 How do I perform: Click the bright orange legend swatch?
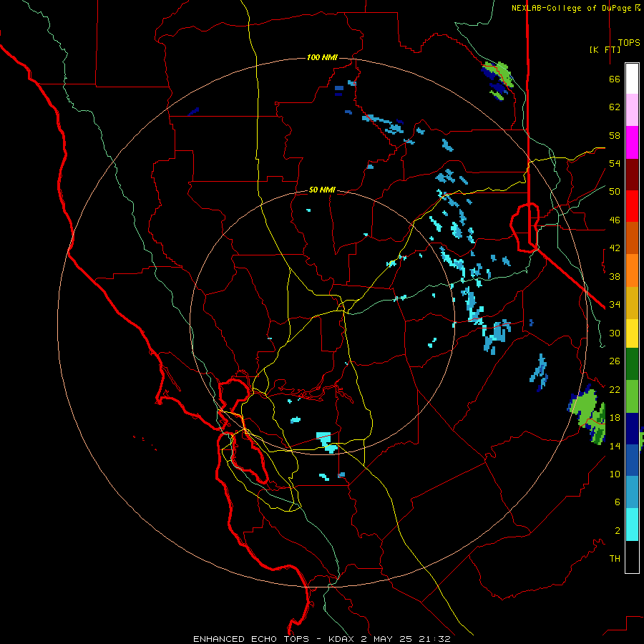632,270
